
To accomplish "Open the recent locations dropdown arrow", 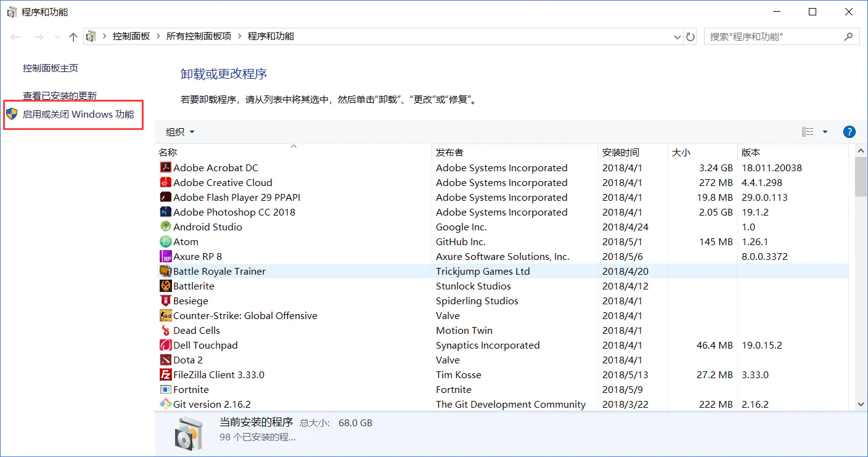I will 57,37.
